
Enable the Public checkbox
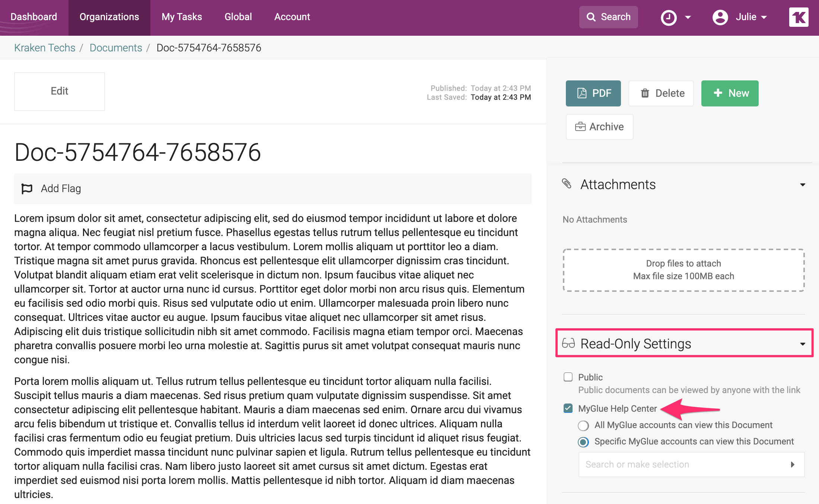pos(568,377)
